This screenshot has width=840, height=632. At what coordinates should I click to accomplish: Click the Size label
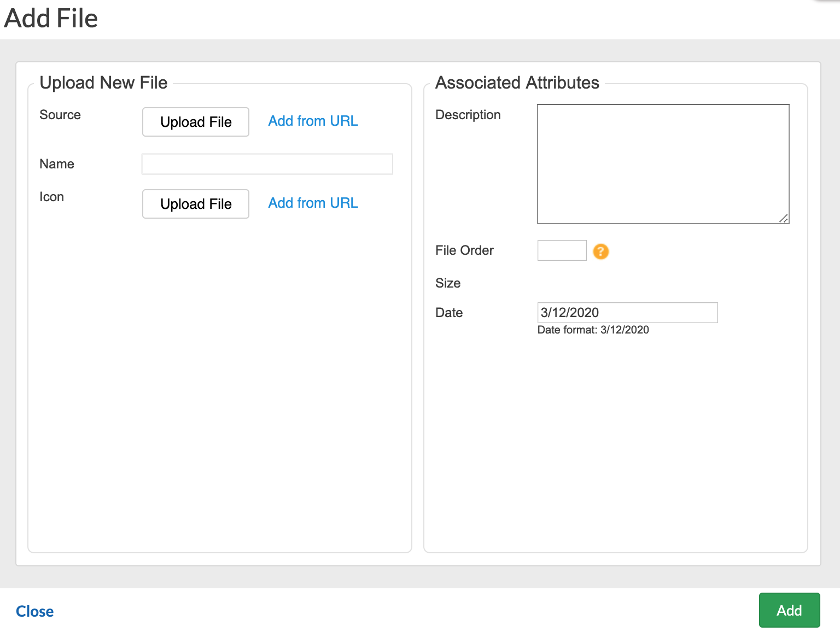click(448, 283)
